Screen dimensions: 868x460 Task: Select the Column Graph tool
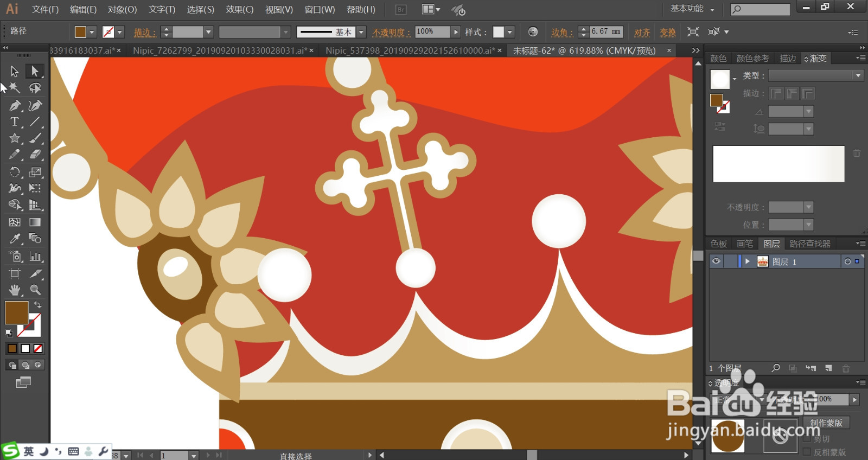tap(35, 256)
